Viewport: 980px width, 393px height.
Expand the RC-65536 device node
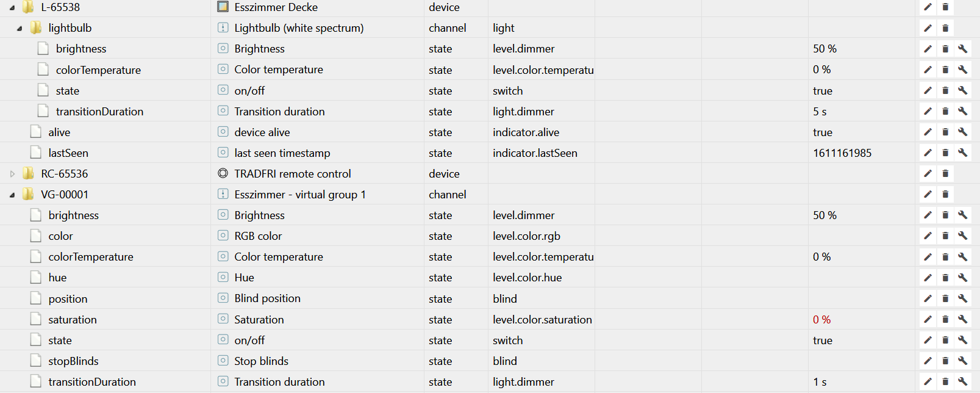[12, 174]
